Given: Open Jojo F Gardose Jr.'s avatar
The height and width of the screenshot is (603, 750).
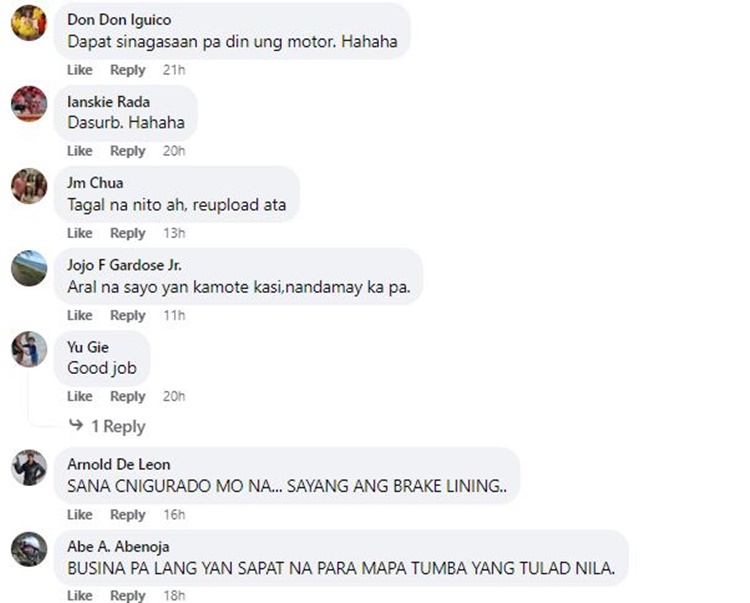Looking at the screenshot, I should [29, 268].
